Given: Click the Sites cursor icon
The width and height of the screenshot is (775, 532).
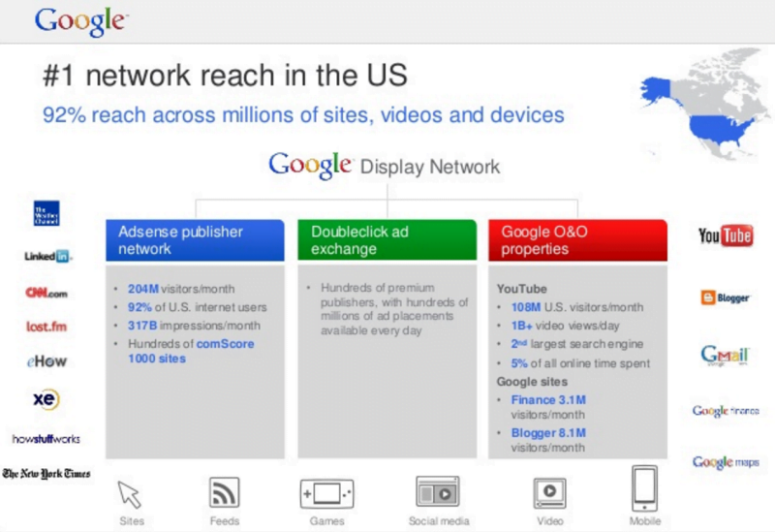Looking at the screenshot, I should tap(130, 494).
